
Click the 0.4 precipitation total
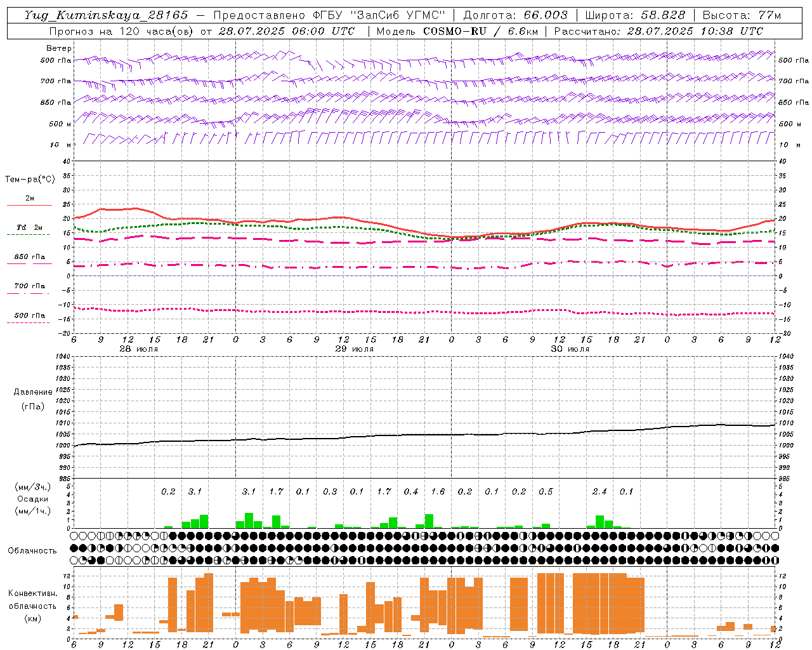[x=411, y=491]
